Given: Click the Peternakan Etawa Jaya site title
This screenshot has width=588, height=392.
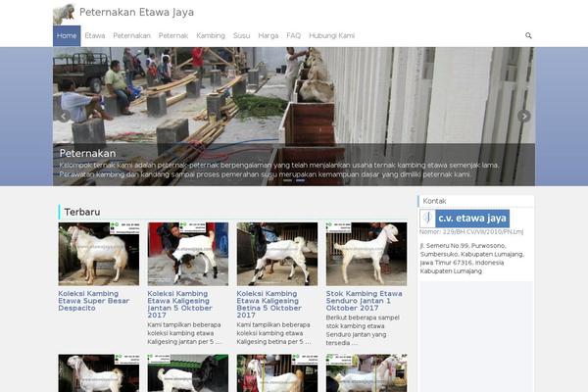Looking at the screenshot, I should point(136,13).
